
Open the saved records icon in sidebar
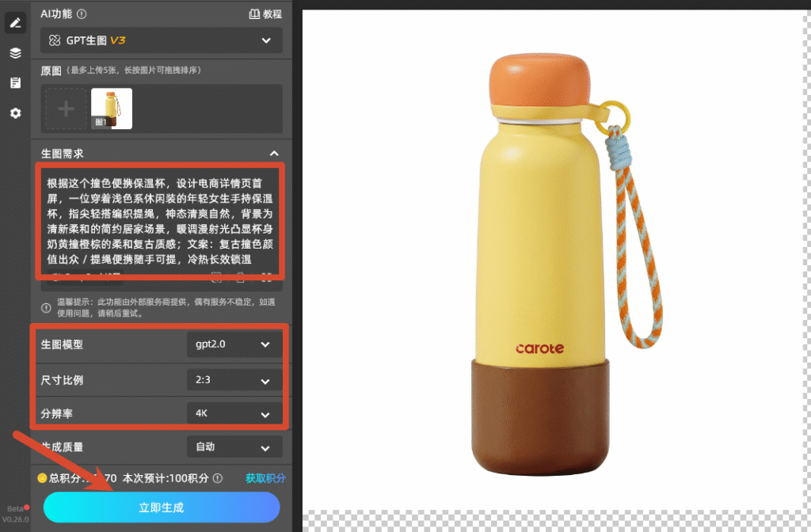point(15,82)
